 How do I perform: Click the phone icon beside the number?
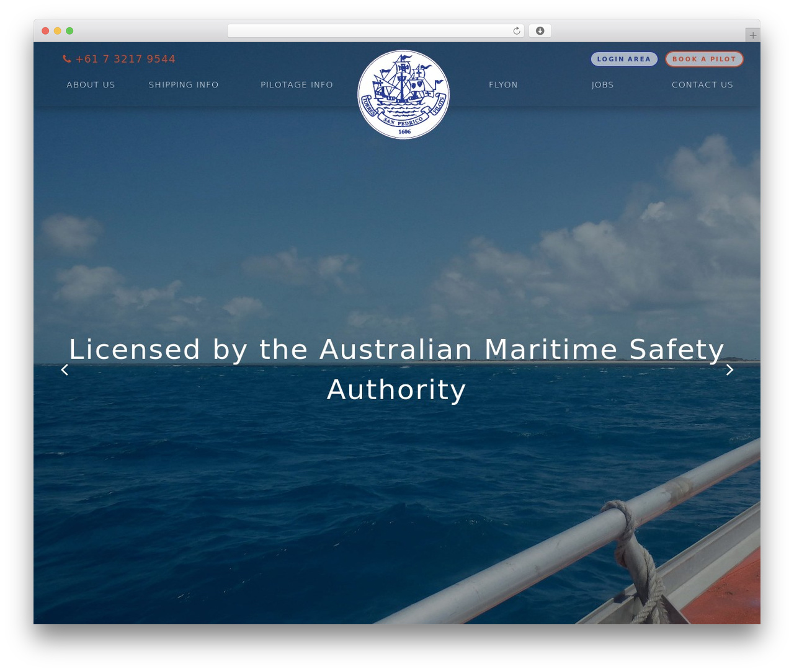tap(67, 59)
